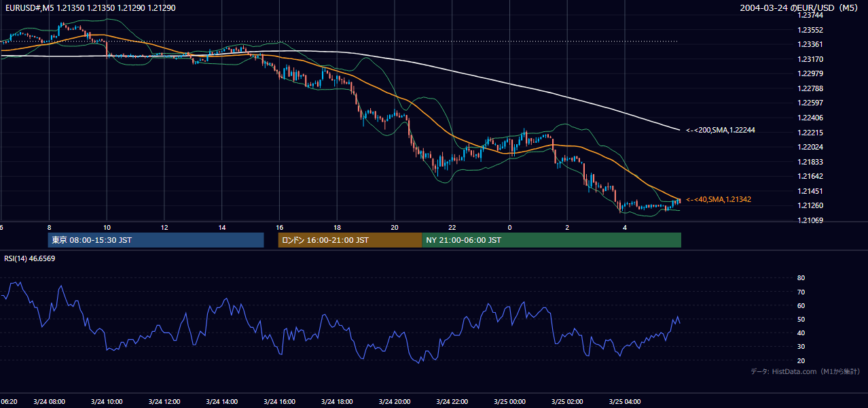This screenshot has height=408, width=868.
Task: Click price axis value 1.21833
Action: click(809, 162)
